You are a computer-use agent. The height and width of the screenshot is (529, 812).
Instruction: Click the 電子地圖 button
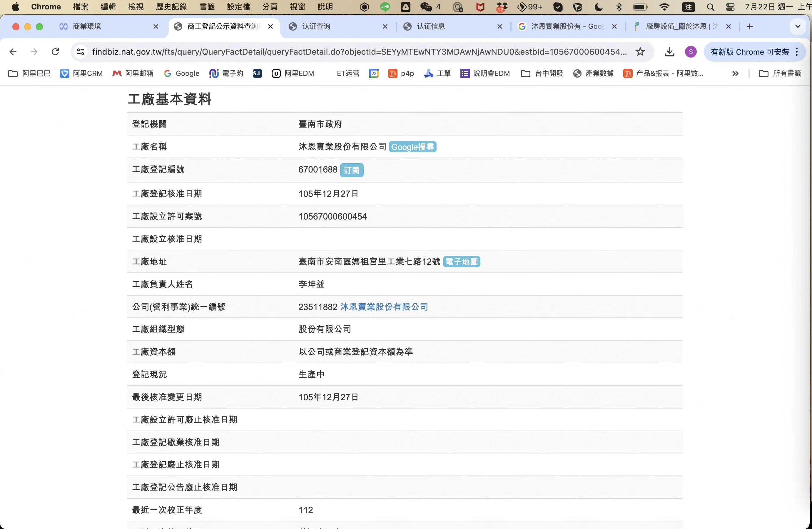pos(461,262)
